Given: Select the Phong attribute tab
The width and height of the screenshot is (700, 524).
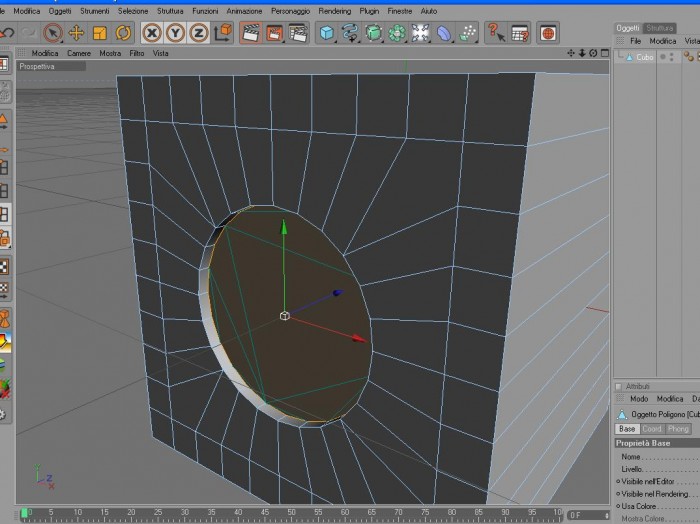Looking at the screenshot, I should tap(678, 429).
